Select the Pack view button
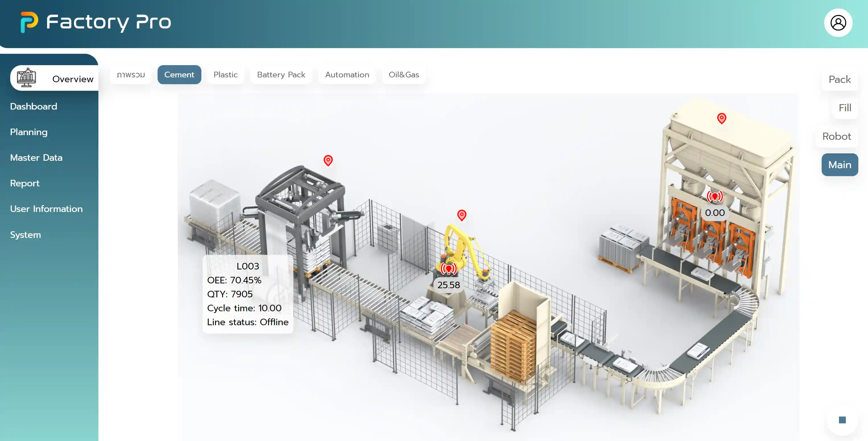The height and width of the screenshot is (441, 868). (x=840, y=79)
